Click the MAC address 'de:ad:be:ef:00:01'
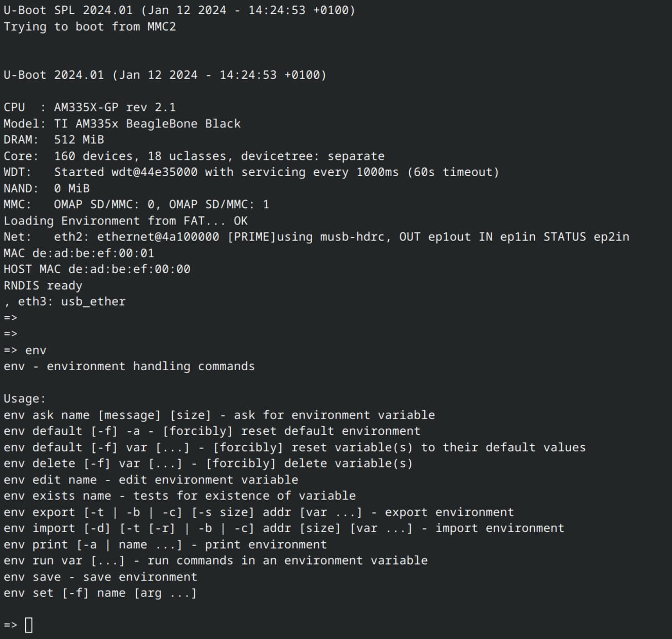This screenshot has width=672, height=639. pyautogui.click(x=93, y=253)
